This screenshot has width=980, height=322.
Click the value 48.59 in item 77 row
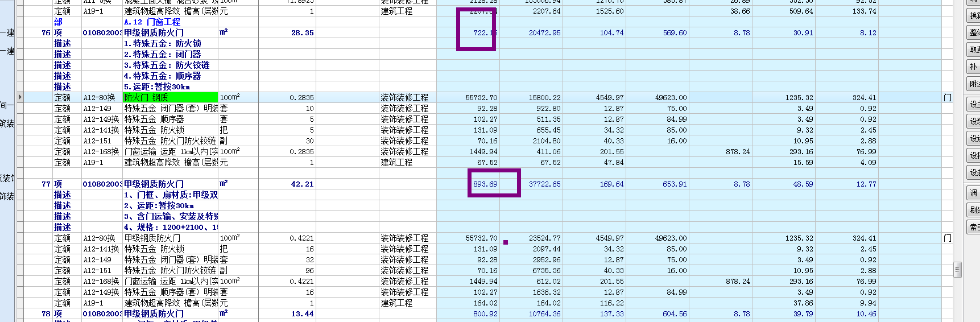pos(803,184)
